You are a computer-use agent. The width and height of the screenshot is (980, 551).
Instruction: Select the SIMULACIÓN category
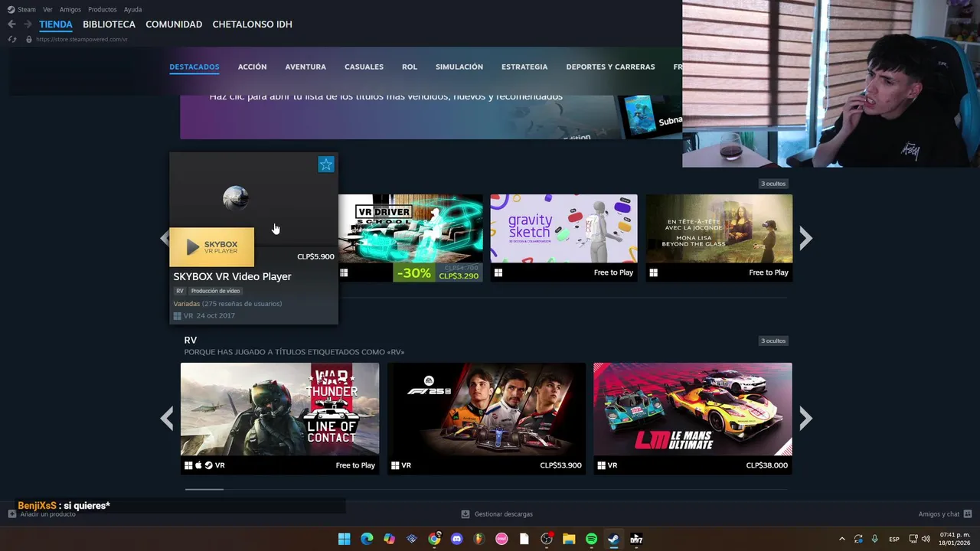click(459, 67)
